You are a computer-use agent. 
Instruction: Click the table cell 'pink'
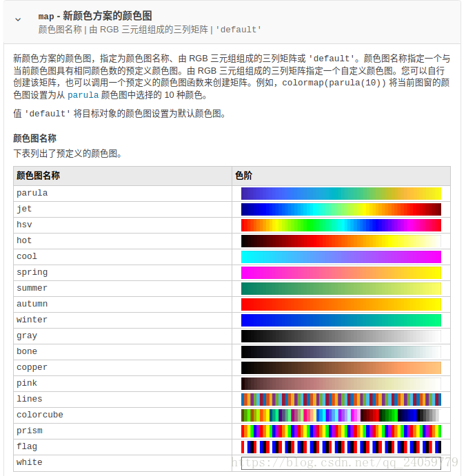(x=123, y=384)
